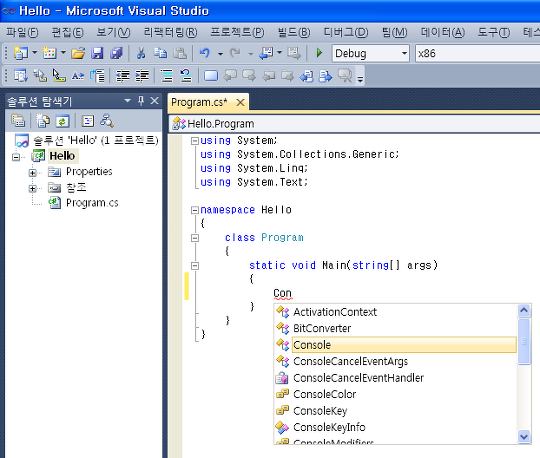The width and height of the screenshot is (540, 458).
Task: Open the undo history dropdown arrow
Action: click(x=220, y=54)
